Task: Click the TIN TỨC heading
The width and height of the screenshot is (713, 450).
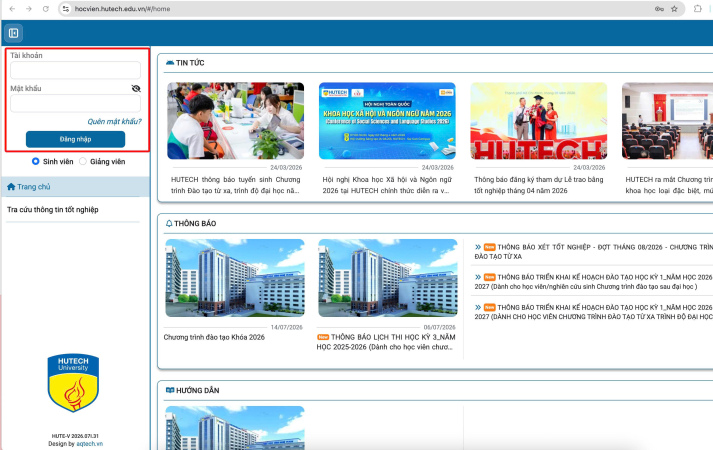Action: (190, 63)
